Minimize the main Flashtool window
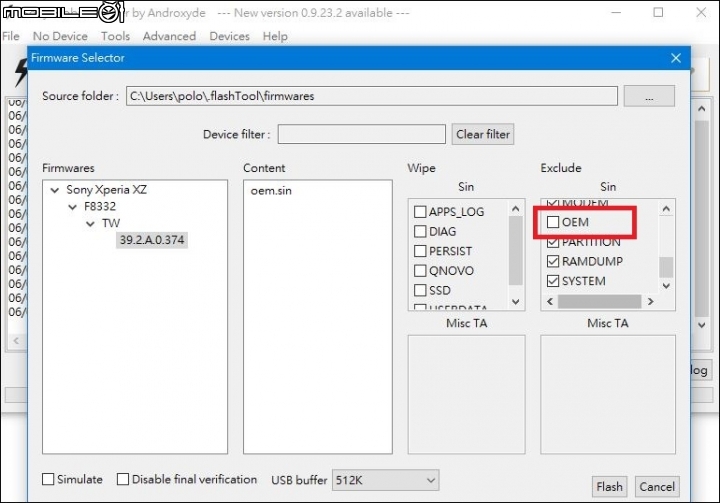720x503 pixels. pyautogui.click(x=616, y=12)
